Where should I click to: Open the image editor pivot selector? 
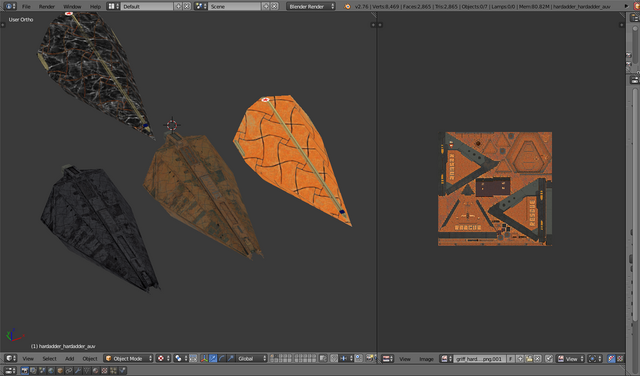pos(595,358)
